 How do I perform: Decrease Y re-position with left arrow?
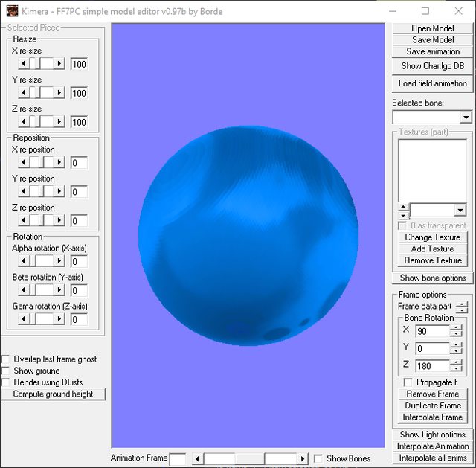(24, 192)
